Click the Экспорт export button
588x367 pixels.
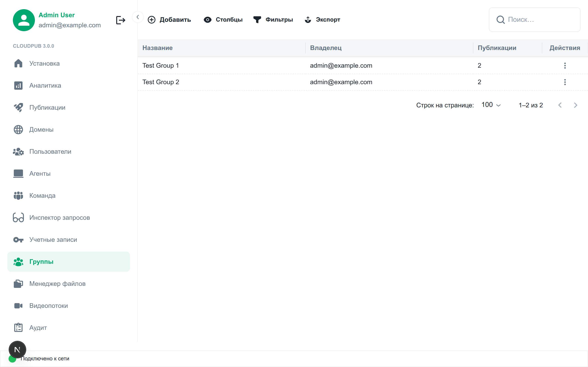(322, 20)
